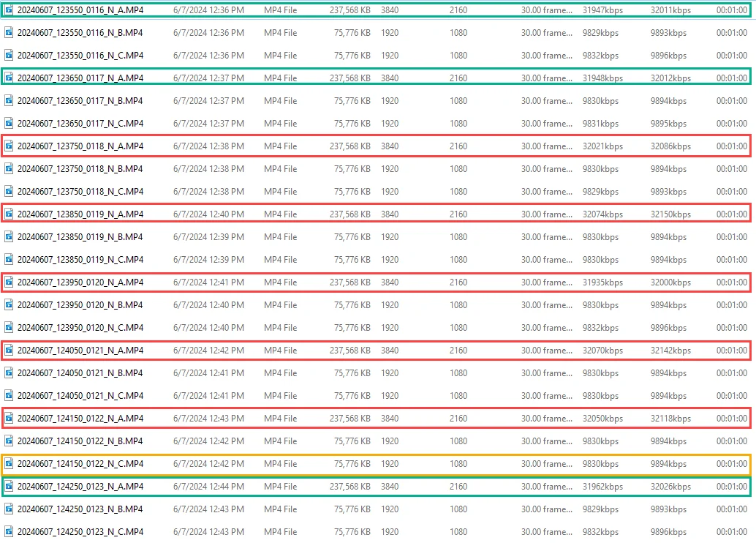
Task: Select file name 20240607_124150_0122_N_A.MP4
Action: pyautogui.click(x=80, y=419)
